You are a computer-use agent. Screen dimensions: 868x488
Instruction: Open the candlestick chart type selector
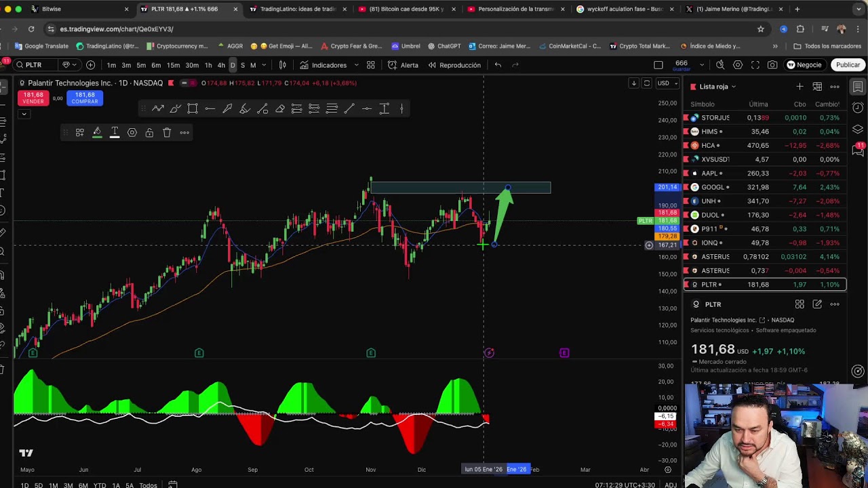pyautogui.click(x=282, y=65)
